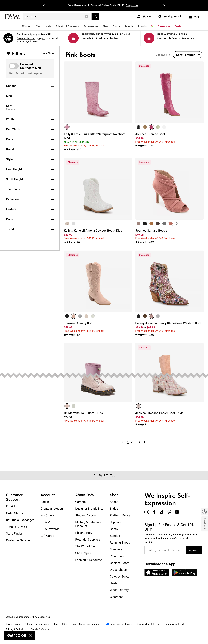The image size is (208, 644).
Task: Clear the pink boots search text
Action: click(86, 17)
